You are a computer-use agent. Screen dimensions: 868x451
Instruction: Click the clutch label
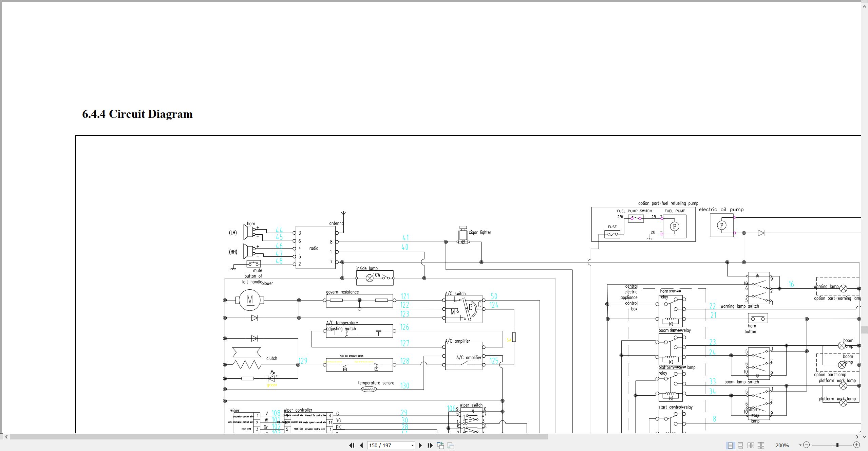point(271,358)
